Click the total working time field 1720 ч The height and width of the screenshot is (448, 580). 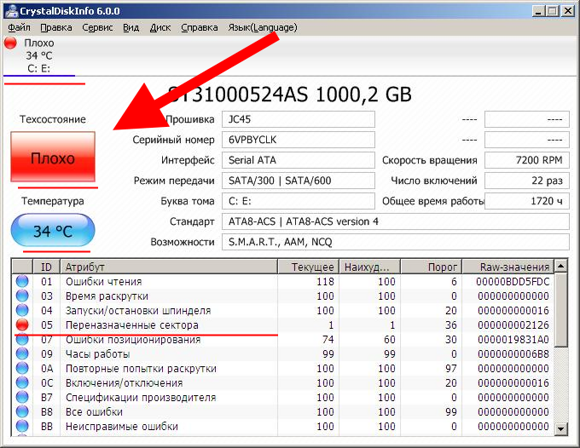pos(527,201)
